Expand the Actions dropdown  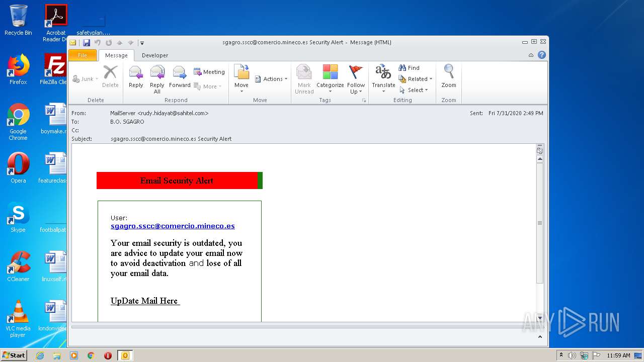click(271, 79)
